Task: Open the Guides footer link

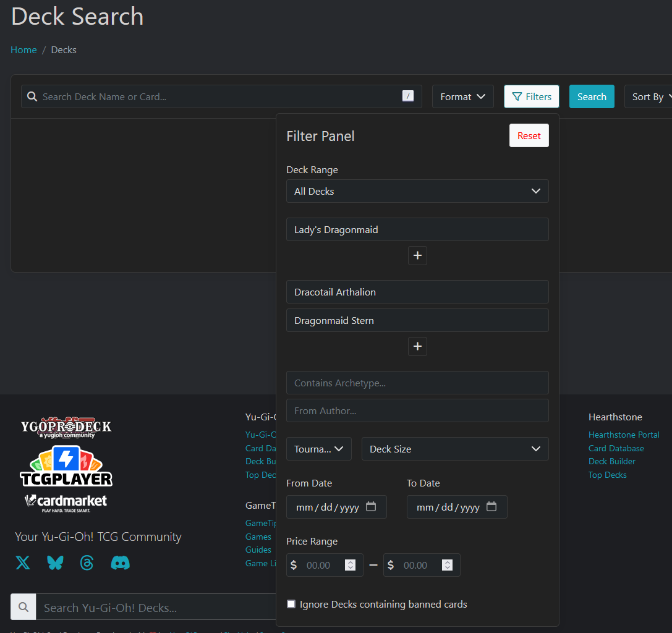Action: click(x=258, y=550)
